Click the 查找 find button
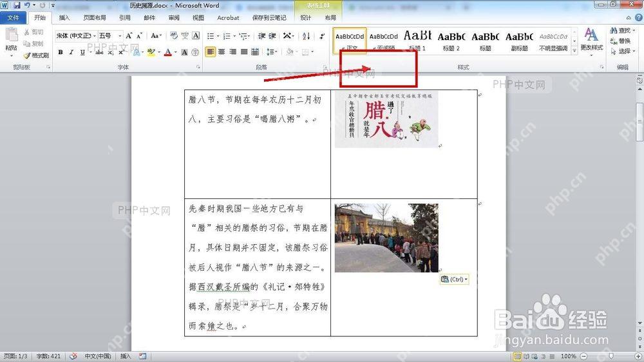This screenshot has width=644, height=362. click(x=623, y=30)
